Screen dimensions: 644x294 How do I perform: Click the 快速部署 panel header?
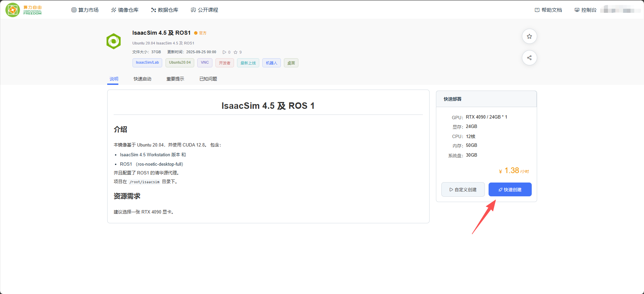tap(486, 99)
